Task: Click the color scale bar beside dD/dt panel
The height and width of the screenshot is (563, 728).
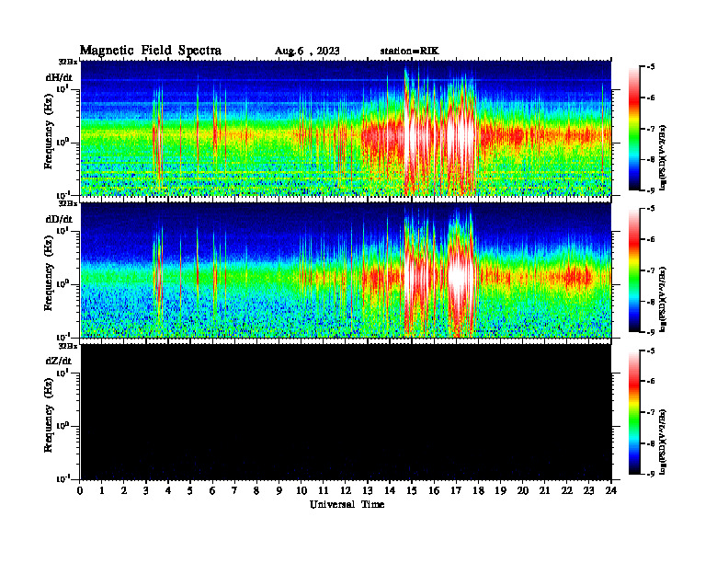Action: (x=633, y=270)
